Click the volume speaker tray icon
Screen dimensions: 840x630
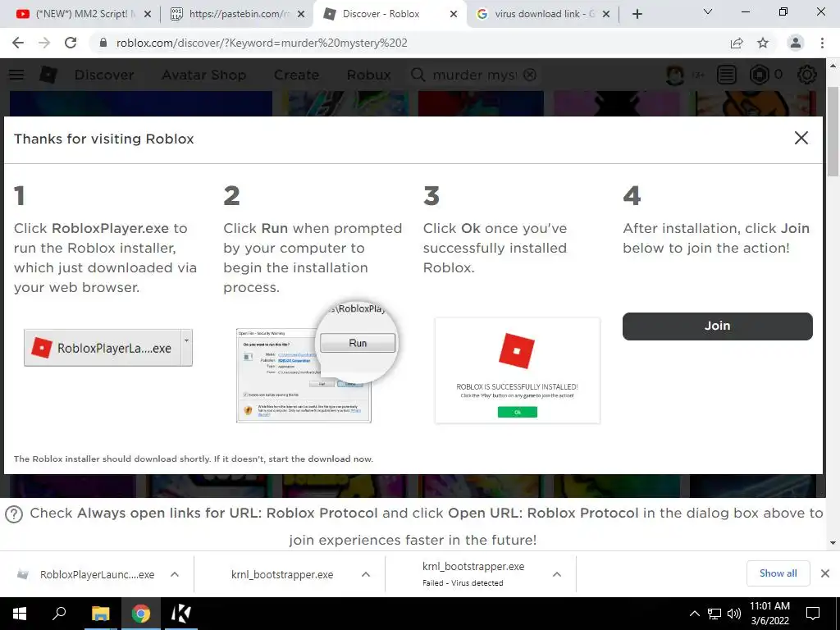click(x=734, y=614)
